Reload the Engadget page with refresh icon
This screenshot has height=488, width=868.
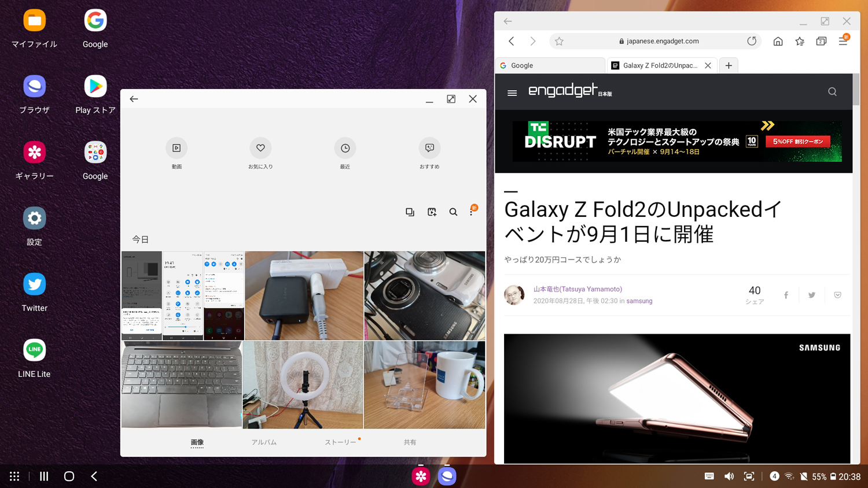(752, 41)
